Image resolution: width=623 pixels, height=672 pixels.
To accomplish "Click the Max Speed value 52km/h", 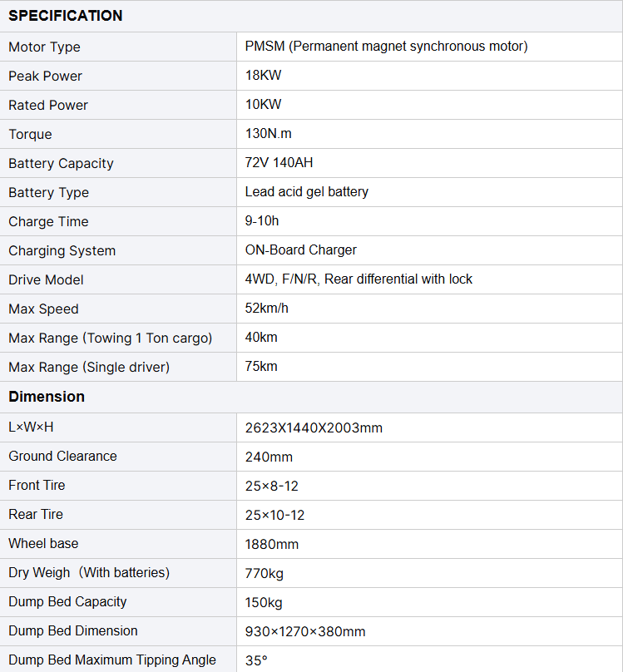I will (267, 309).
